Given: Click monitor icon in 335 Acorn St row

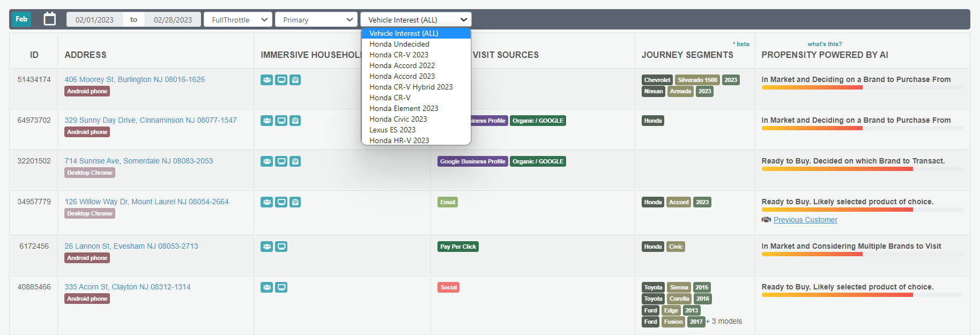Looking at the screenshot, I should coord(281,287).
